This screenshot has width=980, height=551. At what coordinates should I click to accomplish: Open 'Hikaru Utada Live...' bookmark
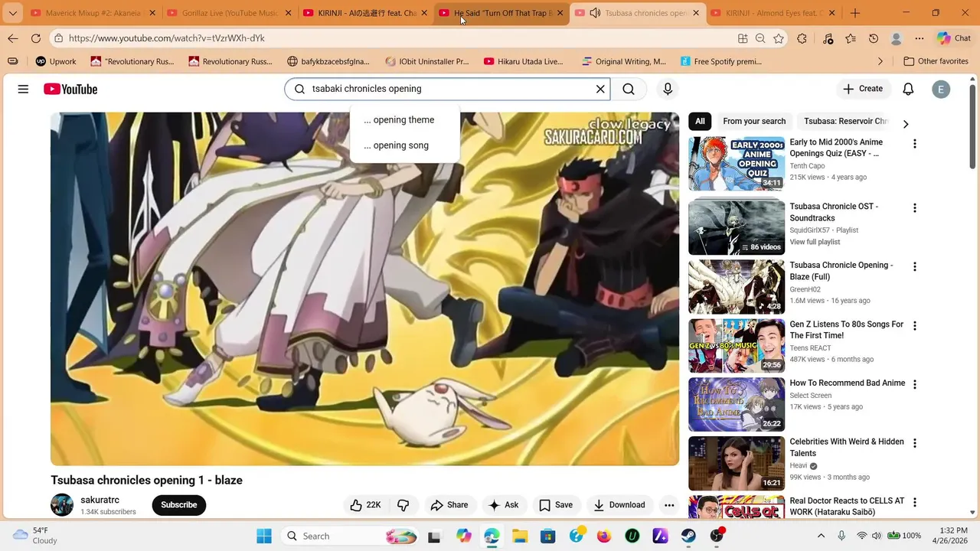pos(524,61)
